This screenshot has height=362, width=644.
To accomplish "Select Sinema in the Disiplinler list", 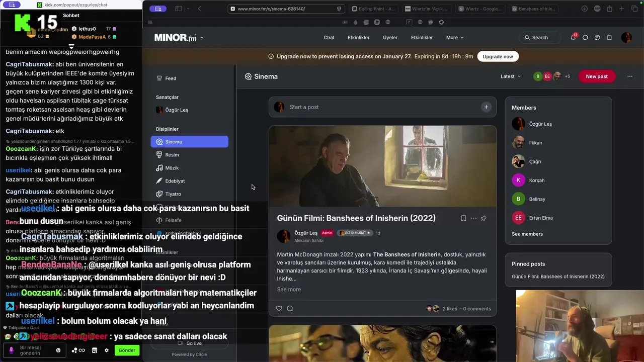I will [x=189, y=142].
